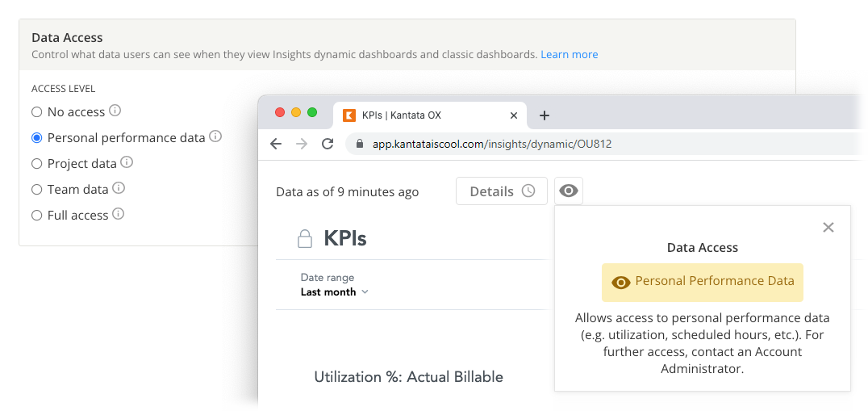Click the 'ACCESS LEVEL' label
Image resolution: width=868 pixels, height=411 pixels.
point(63,89)
